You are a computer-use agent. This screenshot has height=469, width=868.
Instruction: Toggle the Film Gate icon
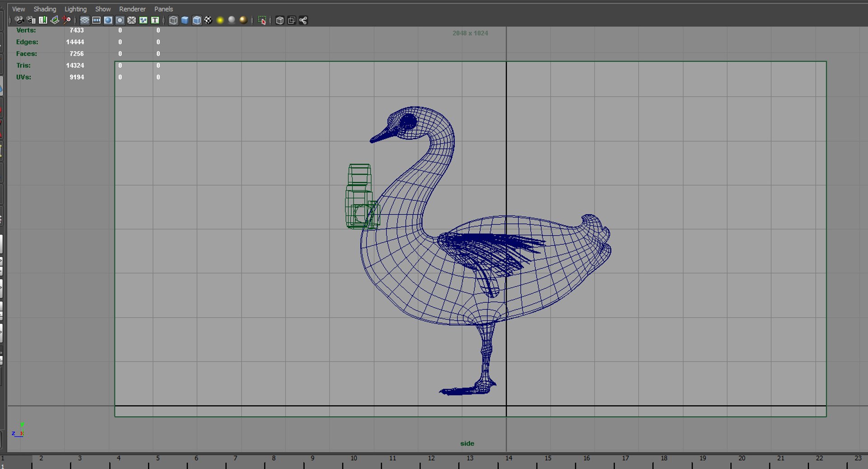(x=96, y=20)
